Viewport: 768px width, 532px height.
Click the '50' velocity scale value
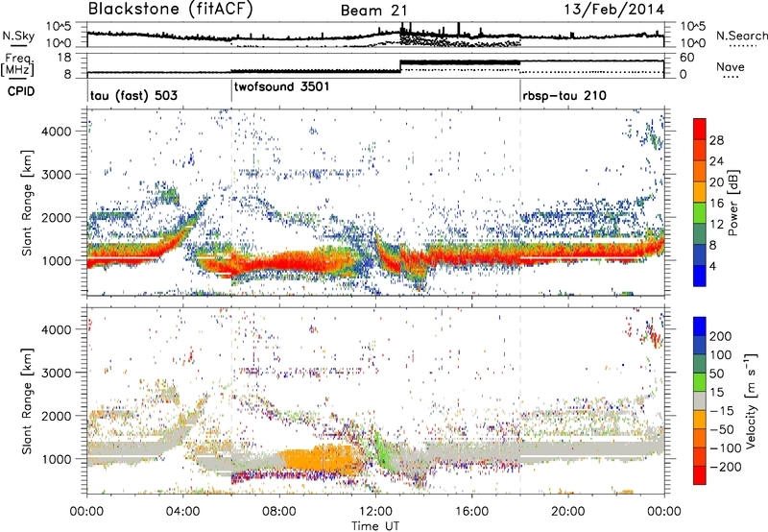717,374
